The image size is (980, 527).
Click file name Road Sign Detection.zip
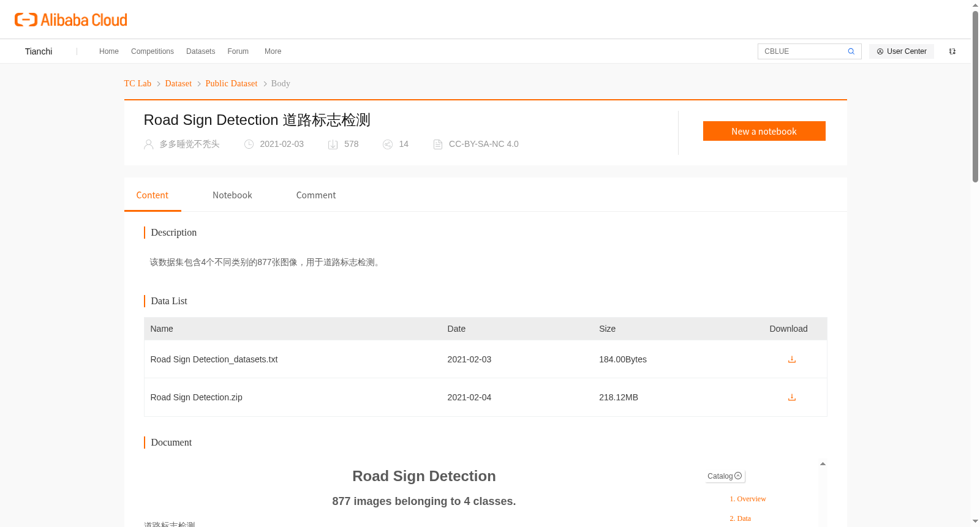point(196,397)
